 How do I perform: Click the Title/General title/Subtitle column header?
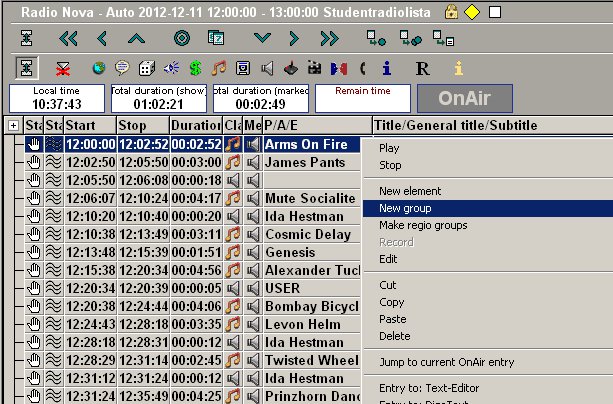493,126
